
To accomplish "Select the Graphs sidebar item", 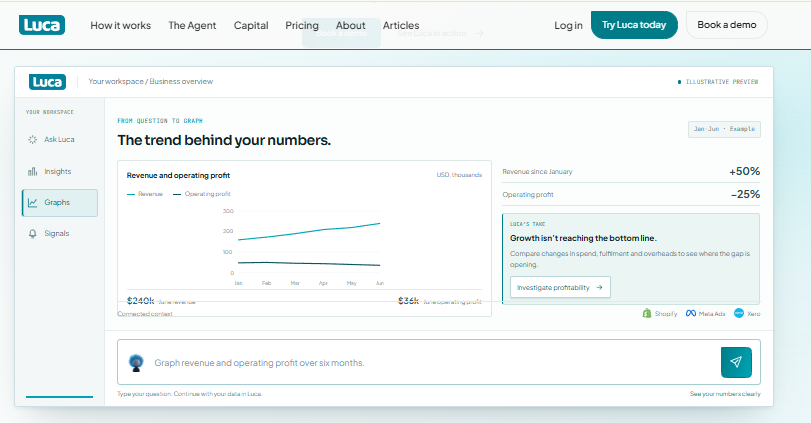I will coord(59,203).
